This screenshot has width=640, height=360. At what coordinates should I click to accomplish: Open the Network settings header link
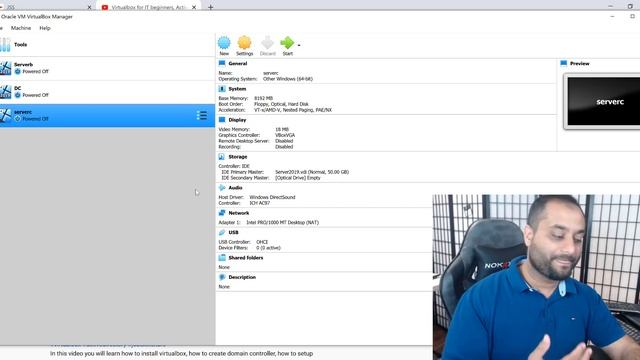(x=238, y=213)
